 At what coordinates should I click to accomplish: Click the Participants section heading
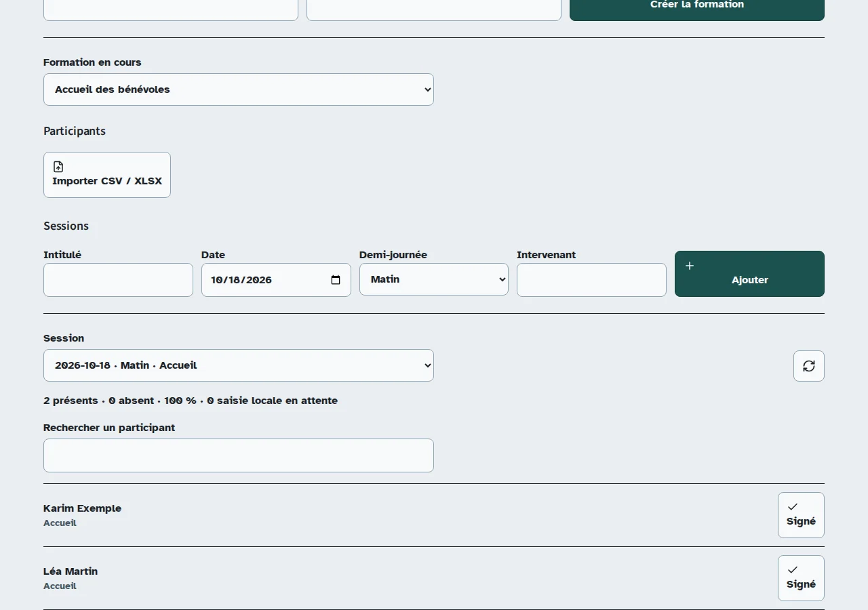pos(75,131)
